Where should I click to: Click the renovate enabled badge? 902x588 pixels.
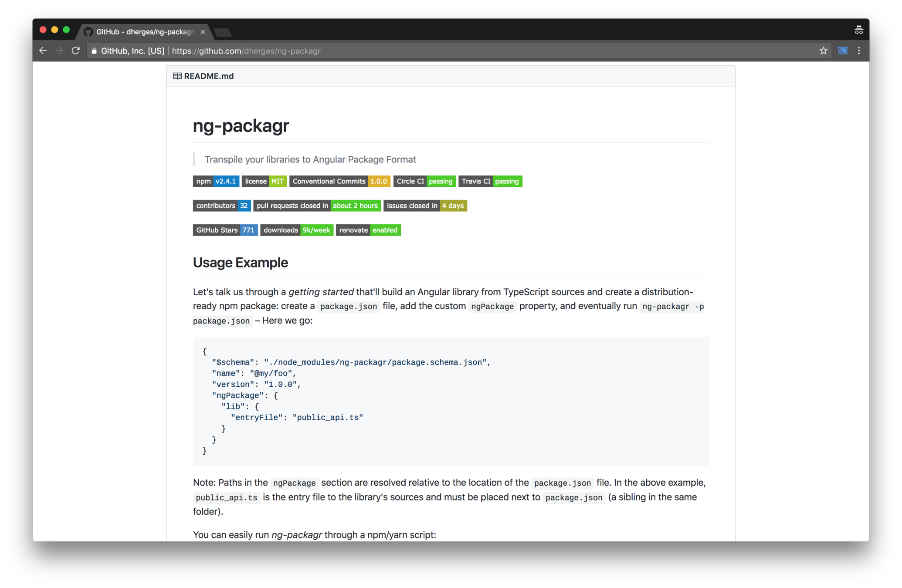click(368, 230)
